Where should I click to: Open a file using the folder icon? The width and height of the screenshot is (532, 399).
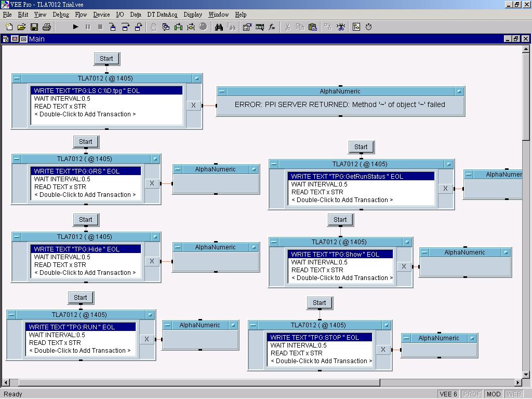point(22,27)
